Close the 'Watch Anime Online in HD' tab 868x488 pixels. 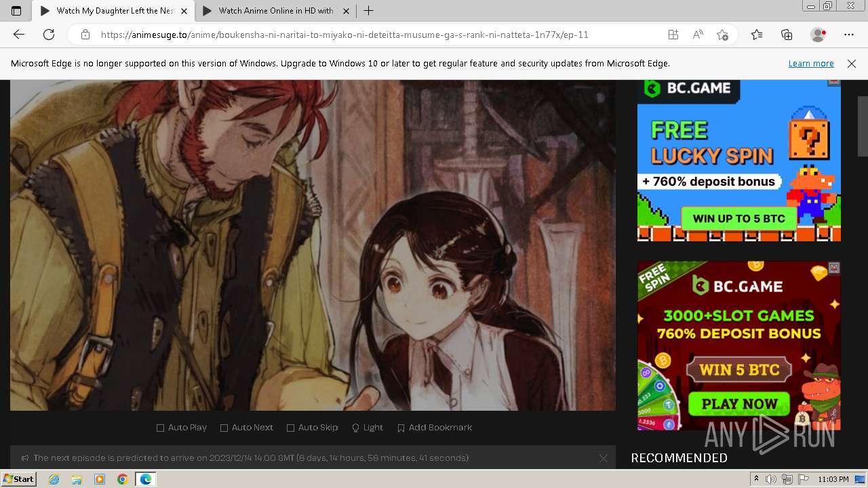pyautogui.click(x=345, y=11)
